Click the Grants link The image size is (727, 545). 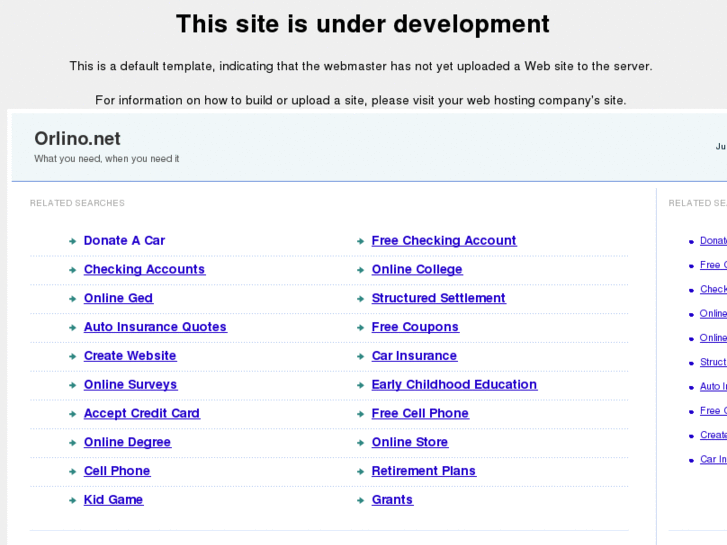click(x=392, y=500)
